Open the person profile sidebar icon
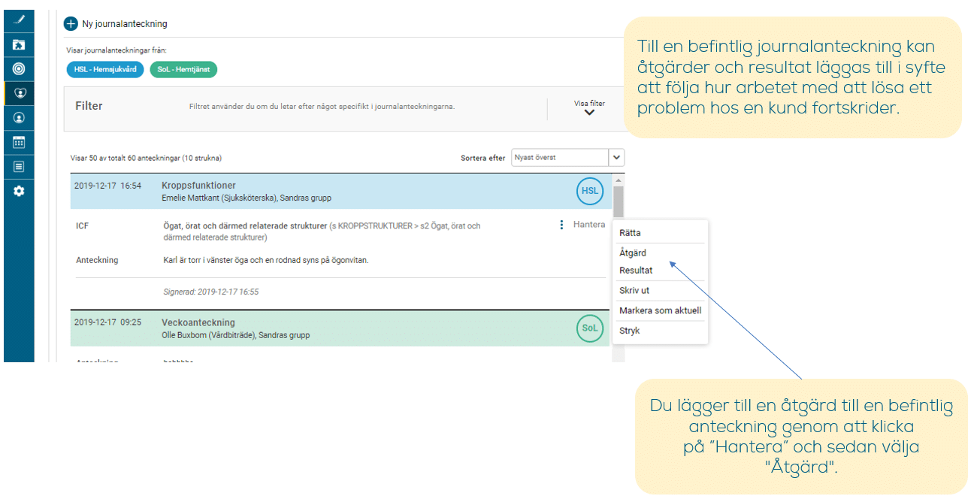Image resolution: width=980 pixels, height=499 pixels. [x=19, y=118]
